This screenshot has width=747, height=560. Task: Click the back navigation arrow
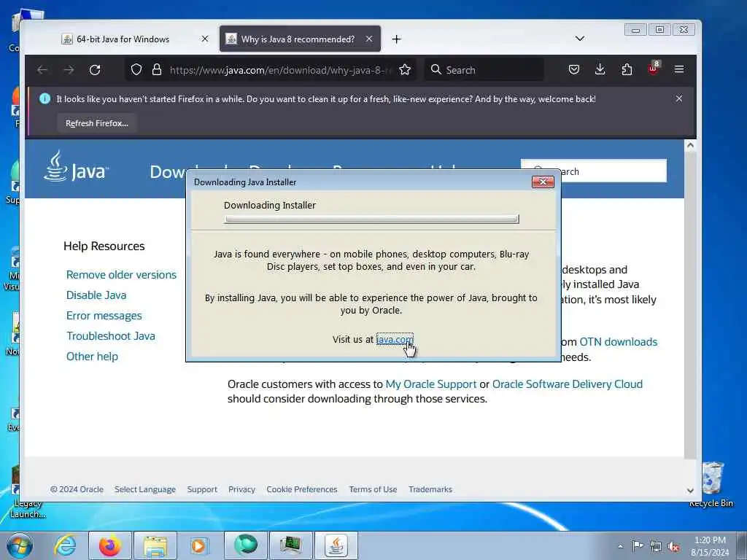tap(42, 70)
